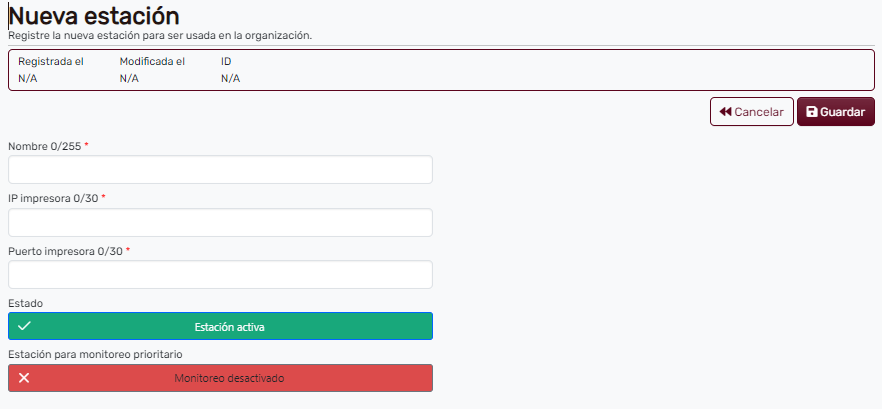Enable Monitoreo desactivado toggle
This screenshot has height=409, width=882.
click(x=220, y=378)
